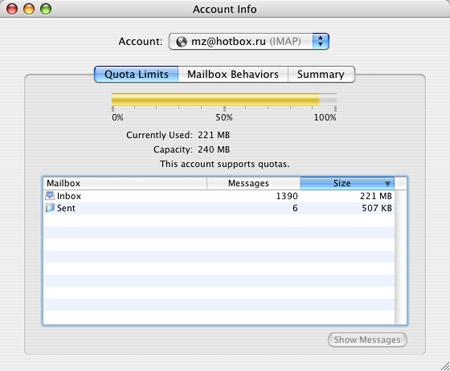Image resolution: width=450 pixels, height=371 pixels.
Task: Select the Sent row in the table
Action: pos(219,208)
